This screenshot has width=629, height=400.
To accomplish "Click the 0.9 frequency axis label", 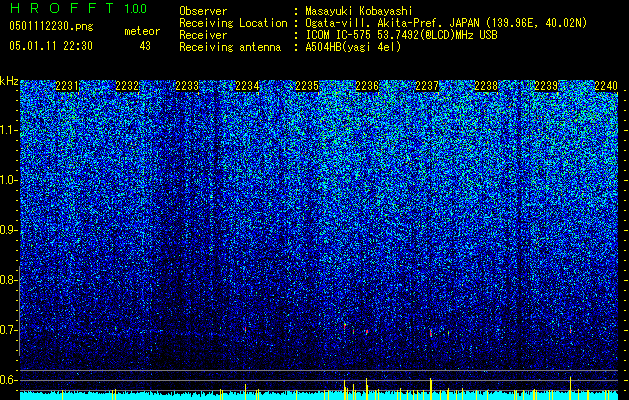I will [8, 230].
